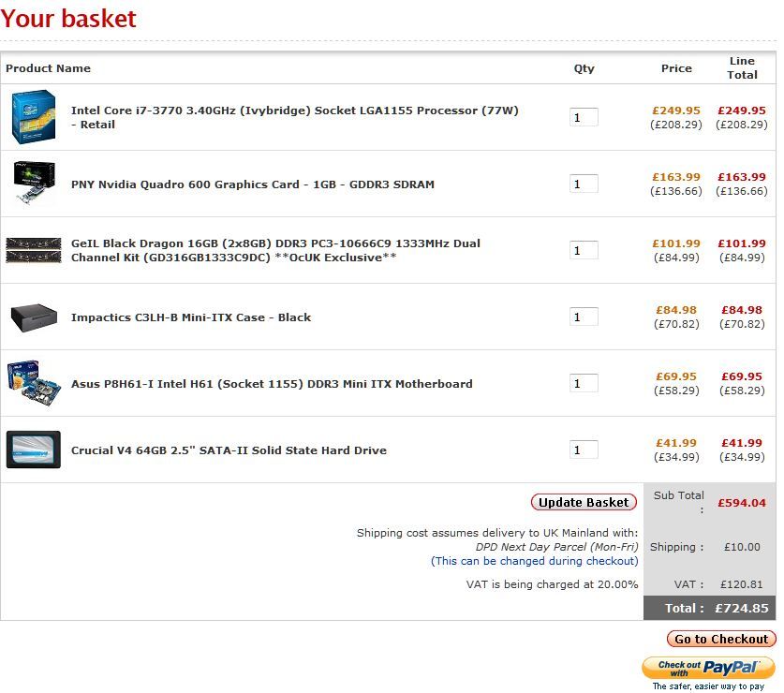Image resolution: width=784 pixels, height=693 pixels.
Task: Click the Intel Core i7-3770 product image
Action: [34, 117]
